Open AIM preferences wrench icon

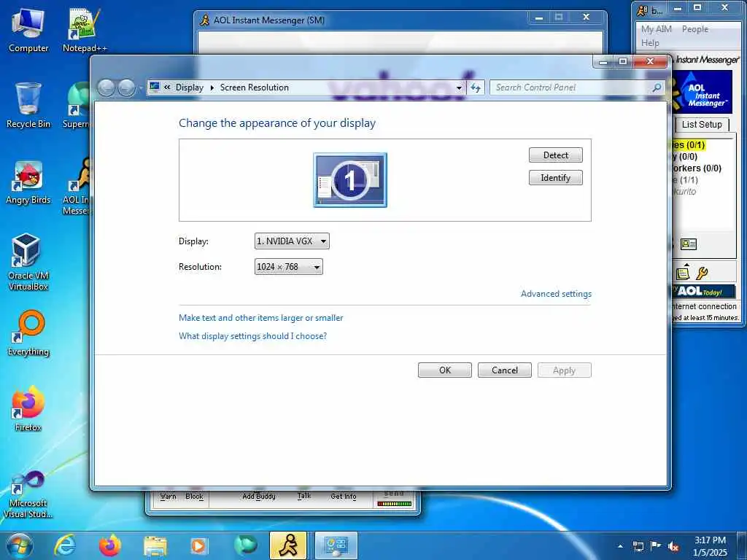click(x=702, y=273)
